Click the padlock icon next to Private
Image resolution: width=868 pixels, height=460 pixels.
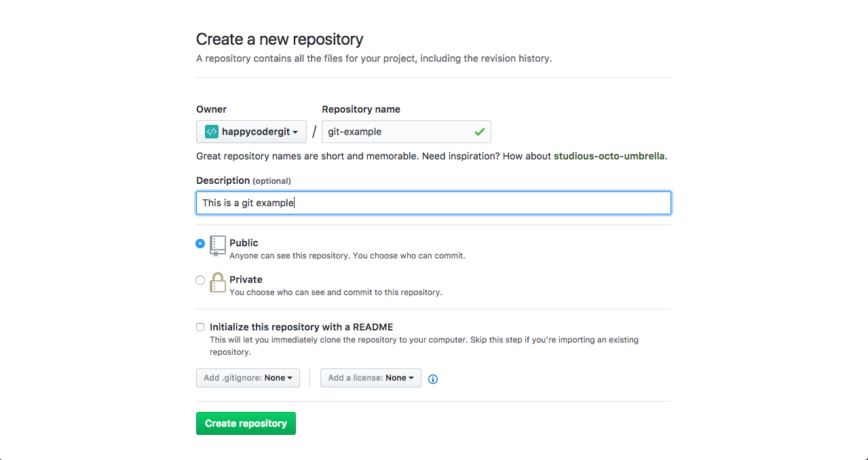click(x=217, y=283)
